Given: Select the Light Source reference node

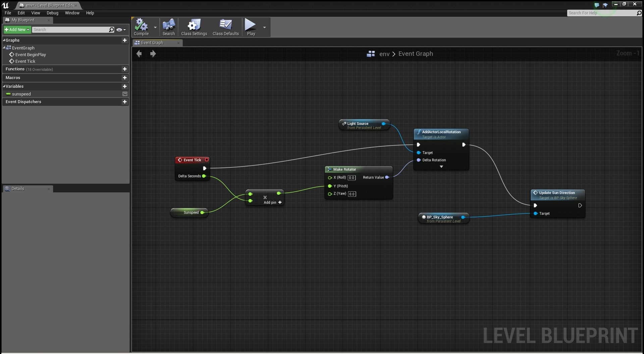Looking at the screenshot, I should (x=364, y=125).
